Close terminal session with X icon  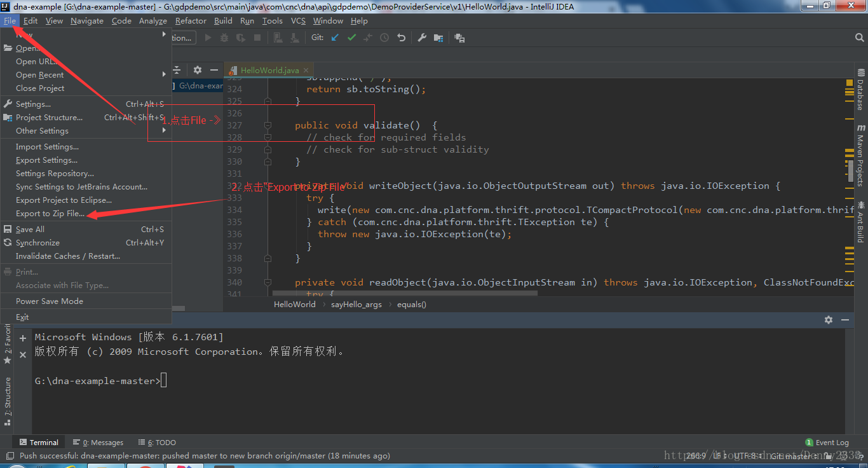tap(23, 355)
